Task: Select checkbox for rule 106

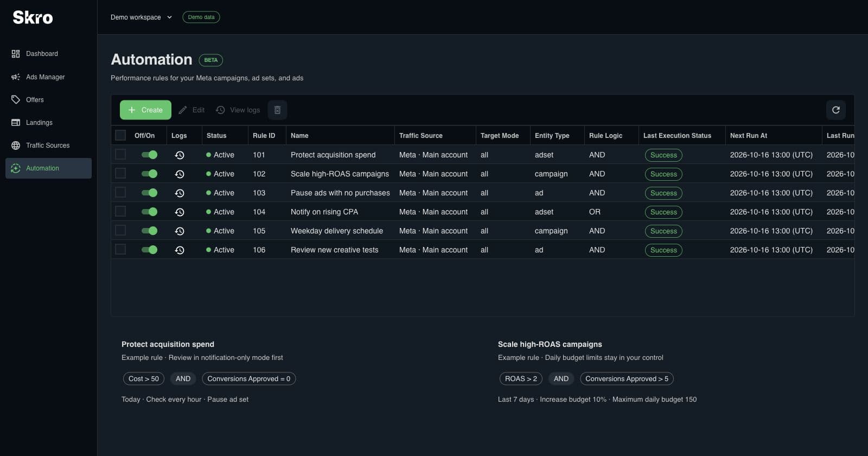Action: (120, 249)
